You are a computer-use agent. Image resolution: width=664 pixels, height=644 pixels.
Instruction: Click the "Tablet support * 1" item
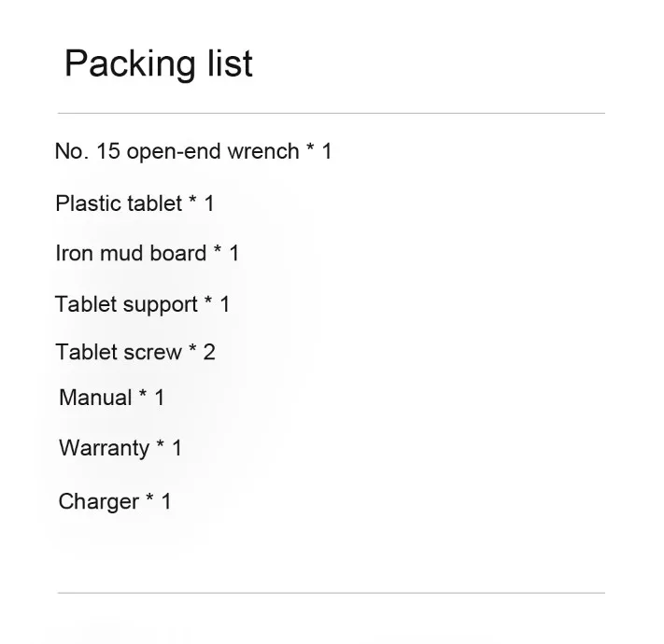[x=142, y=304]
